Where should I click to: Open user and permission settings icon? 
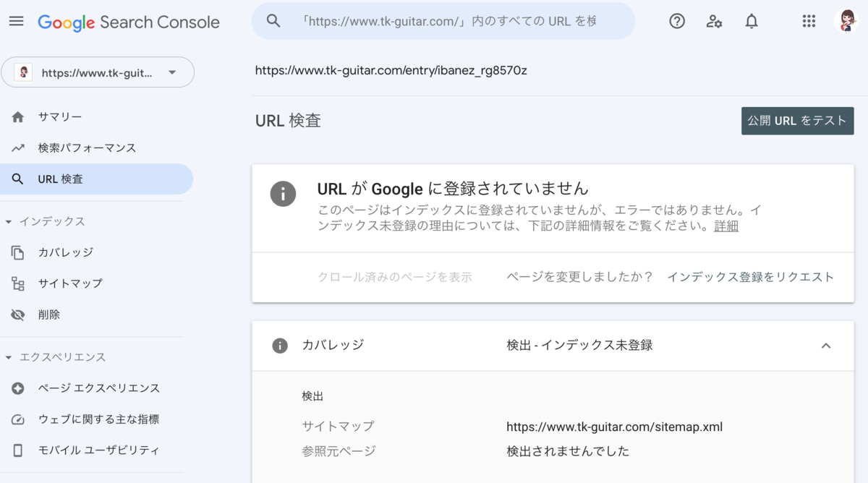point(714,22)
